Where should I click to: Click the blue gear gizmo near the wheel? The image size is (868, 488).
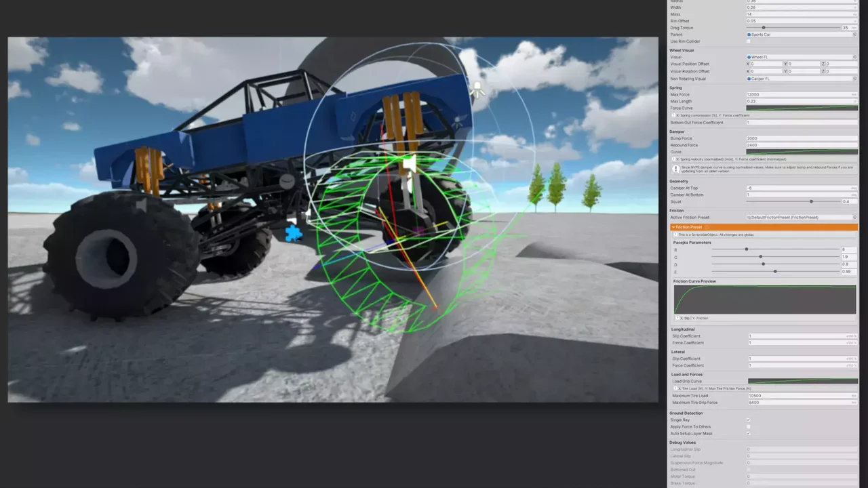(x=294, y=234)
